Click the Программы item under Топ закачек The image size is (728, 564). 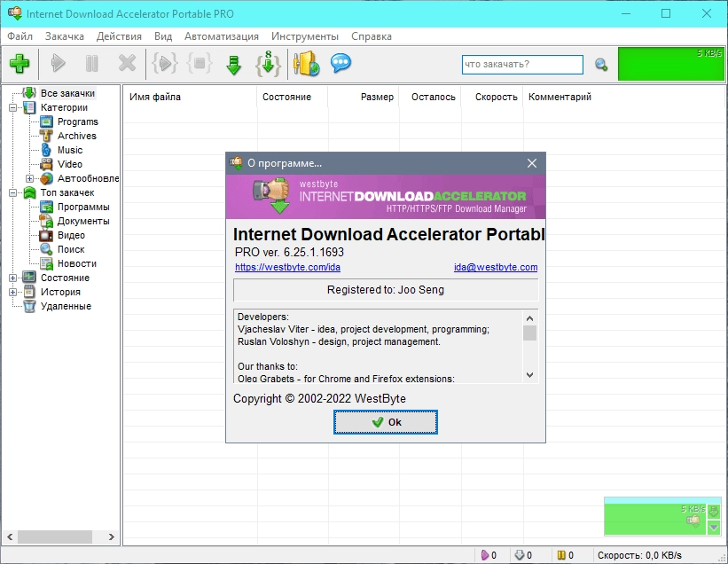[83, 207]
